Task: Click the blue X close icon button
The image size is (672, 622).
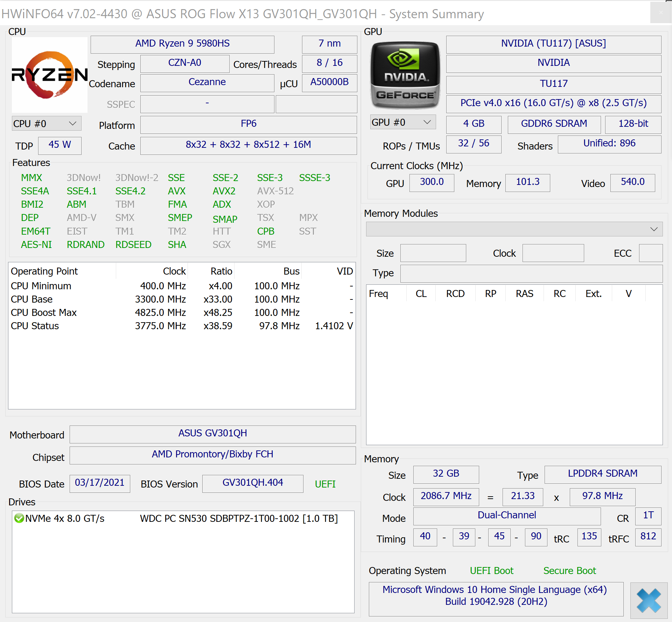Action: (649, 600)
